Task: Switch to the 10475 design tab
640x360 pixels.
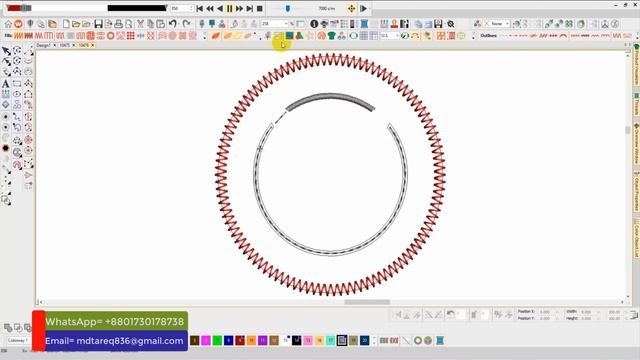Action: pos(64,45)
